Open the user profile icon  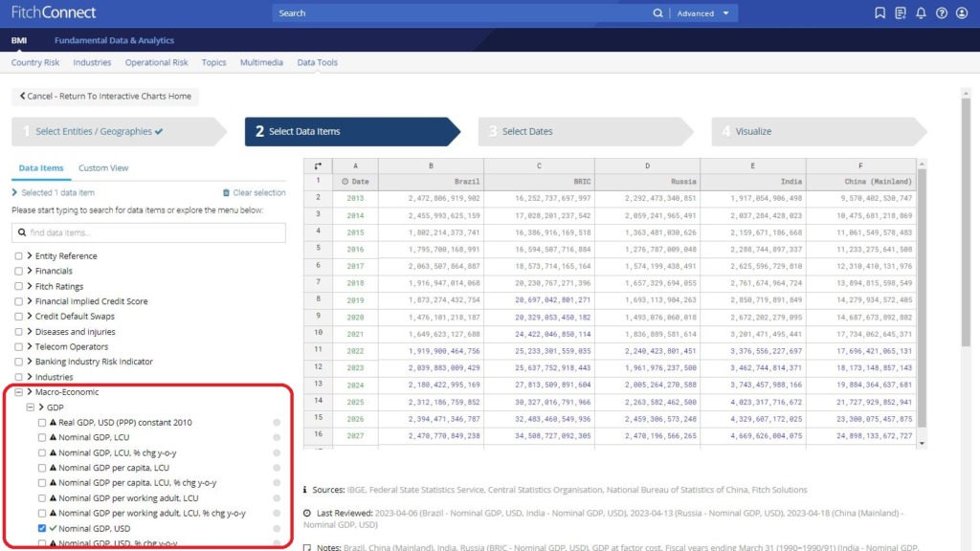[963, 13]
